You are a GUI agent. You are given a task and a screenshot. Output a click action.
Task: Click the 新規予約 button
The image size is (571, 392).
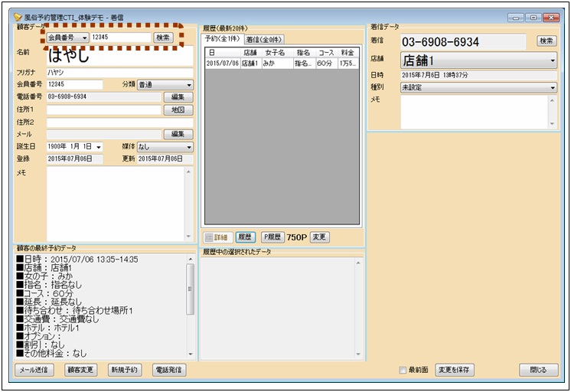point(123,370)
